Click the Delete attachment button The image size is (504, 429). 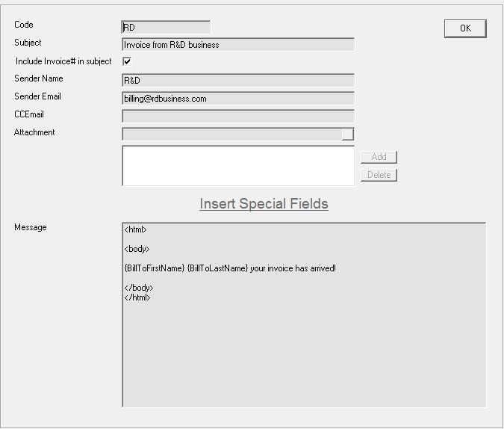379,175
